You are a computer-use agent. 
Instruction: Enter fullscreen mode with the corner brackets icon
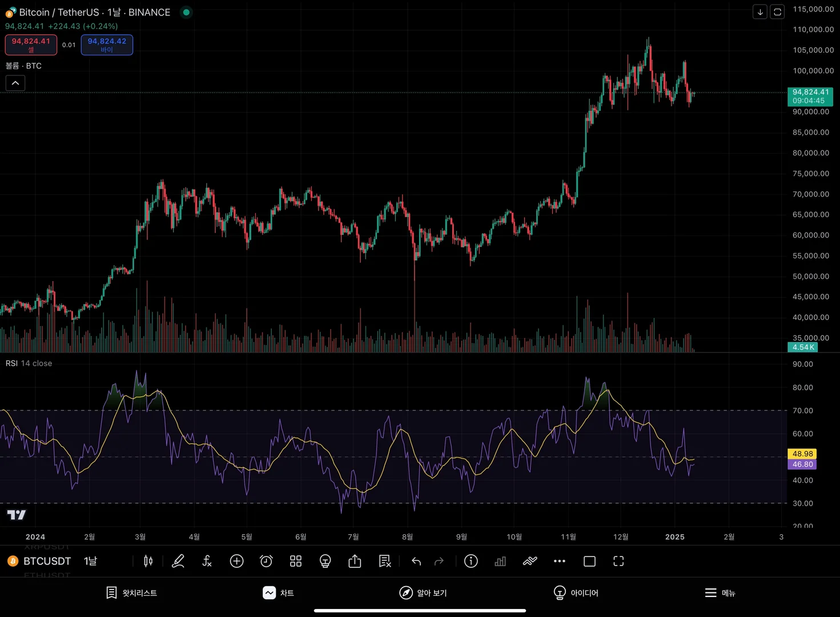click(618, 561)
